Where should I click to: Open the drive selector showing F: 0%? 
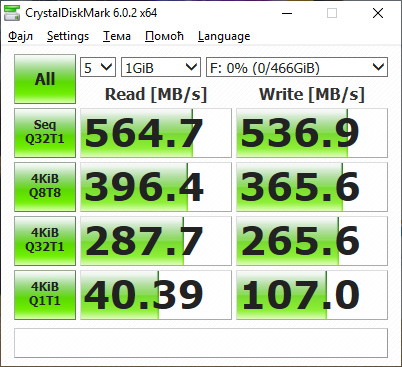(297, 67)
